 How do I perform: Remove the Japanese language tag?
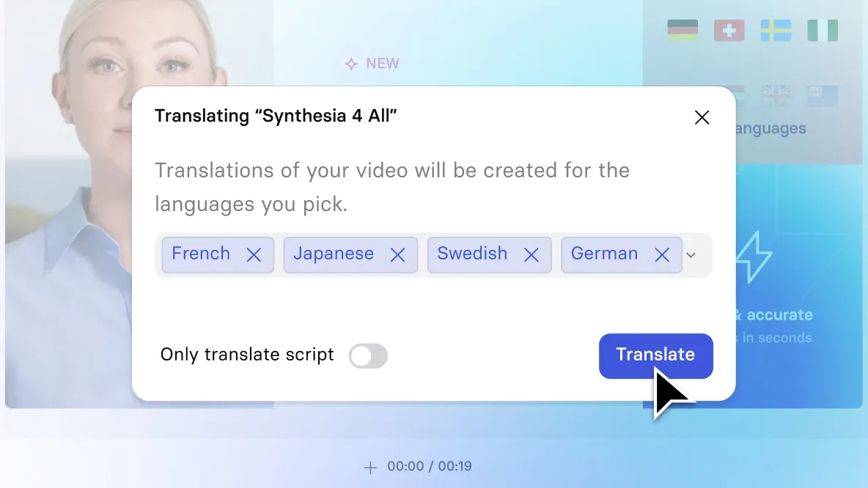397,255
